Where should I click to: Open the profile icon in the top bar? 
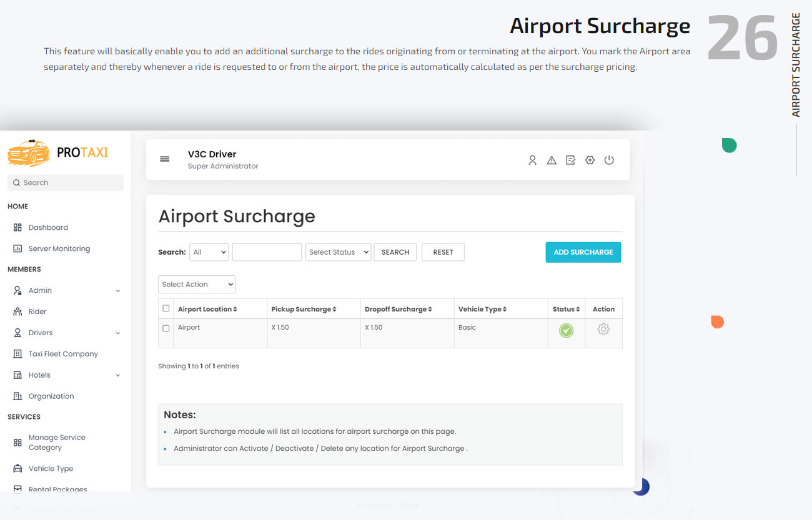[532, 160]
